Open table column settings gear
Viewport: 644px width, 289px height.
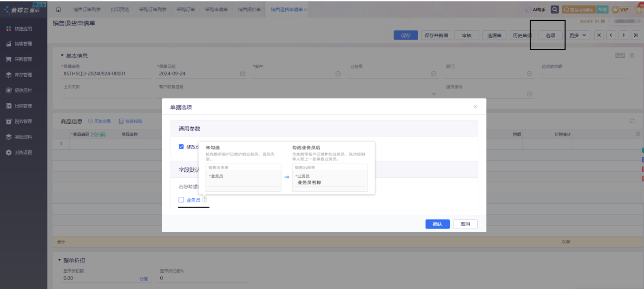tap(637, 134)
